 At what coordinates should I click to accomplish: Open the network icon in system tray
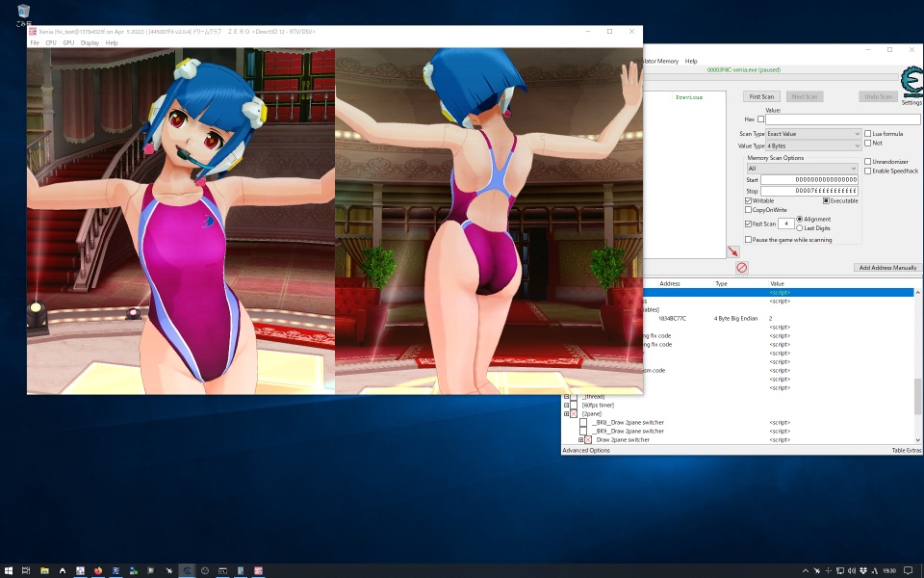(x=840, y=570)
